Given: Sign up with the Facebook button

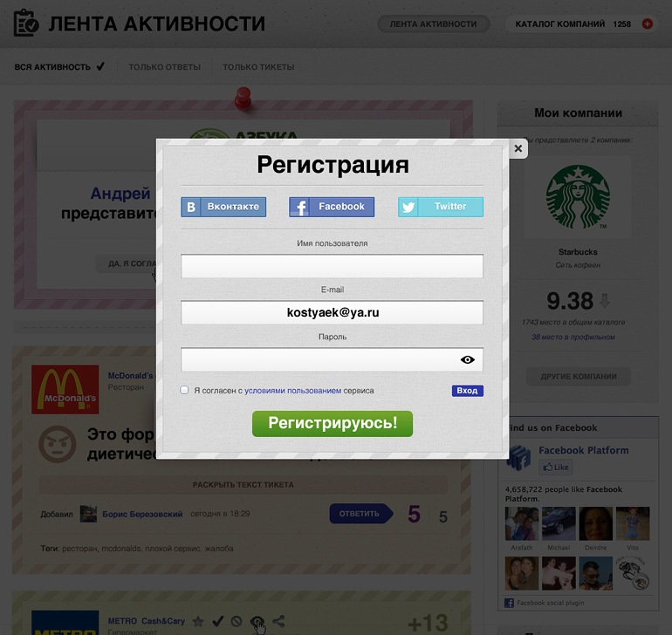Looking at the screenshot, I should click(332, 207).
